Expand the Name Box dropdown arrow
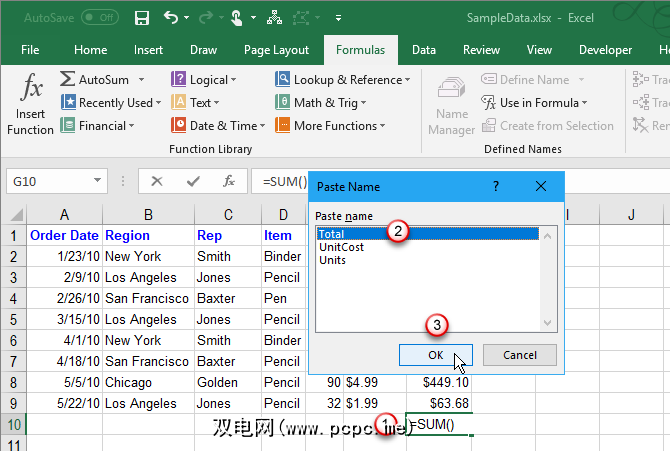670x451 pixels. tap(98, 181)
